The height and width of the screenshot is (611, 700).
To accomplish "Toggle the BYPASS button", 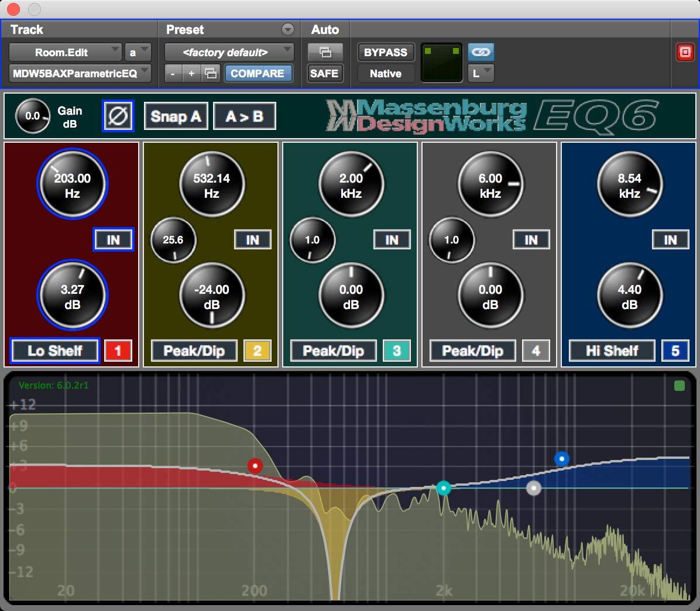I will [x=386, y=52].
